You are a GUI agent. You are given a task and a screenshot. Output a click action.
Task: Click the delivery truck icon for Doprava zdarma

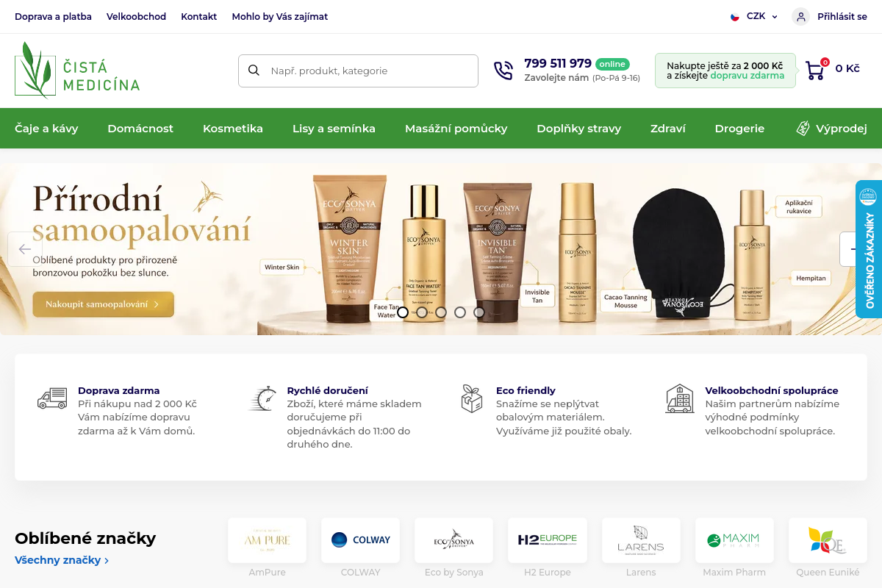(x=52, y=398)
